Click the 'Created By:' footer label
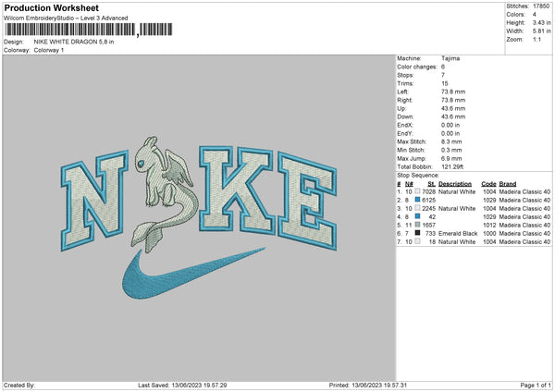 click(19, 385)
